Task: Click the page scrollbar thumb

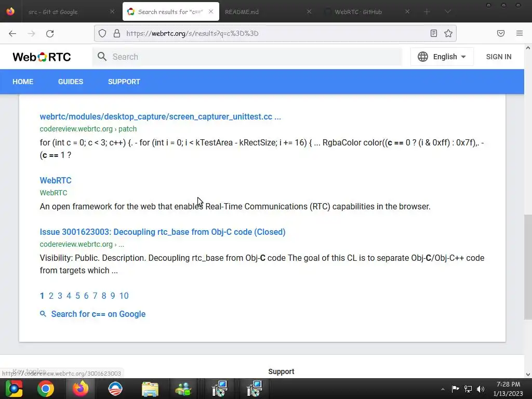Action: point(528,267)
